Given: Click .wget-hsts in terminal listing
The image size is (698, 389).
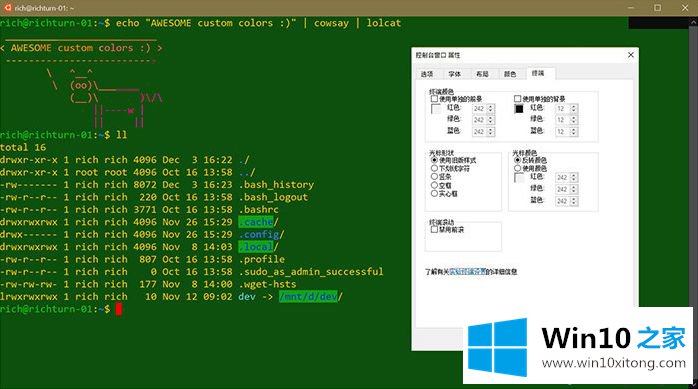Looking at the screenshot, I should tap(268, 284).
